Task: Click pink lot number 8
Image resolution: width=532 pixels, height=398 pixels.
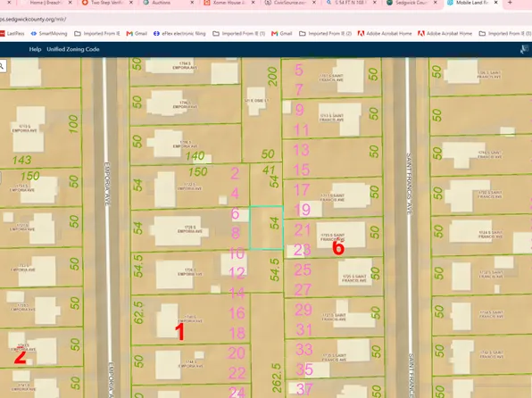Action: (236, 233)
